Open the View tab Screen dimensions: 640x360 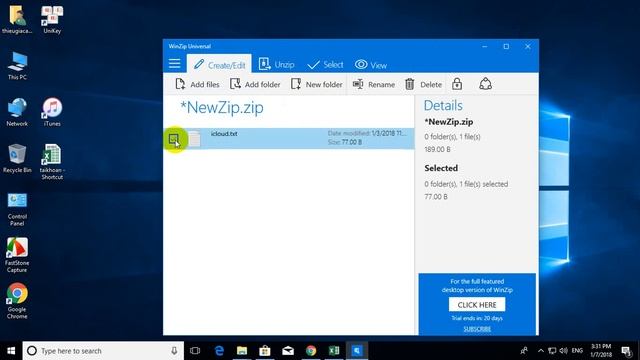[371, 65]
